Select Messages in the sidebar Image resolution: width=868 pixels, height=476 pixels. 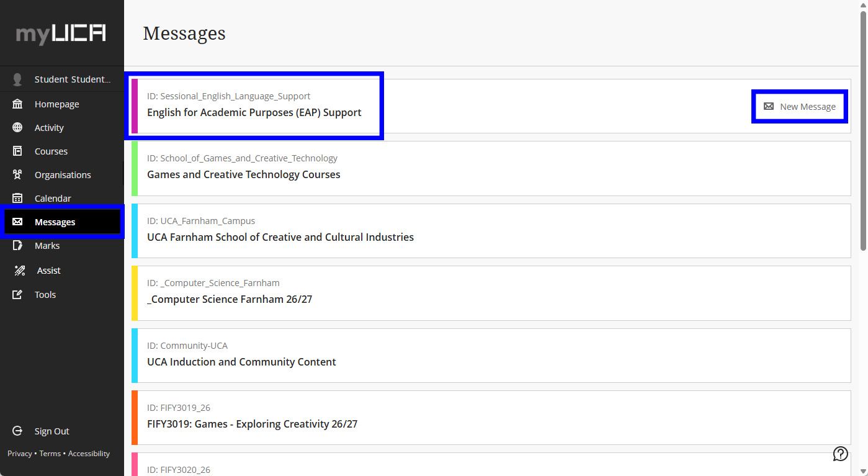(62, 222)
